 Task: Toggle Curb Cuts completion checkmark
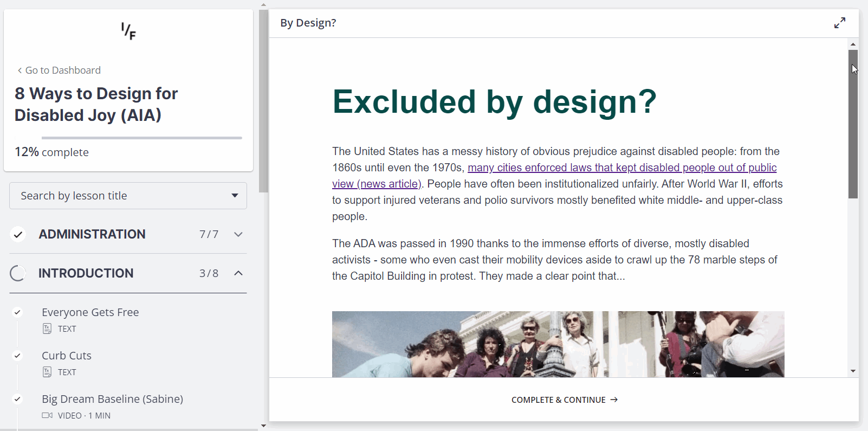(x=17, y=356)
